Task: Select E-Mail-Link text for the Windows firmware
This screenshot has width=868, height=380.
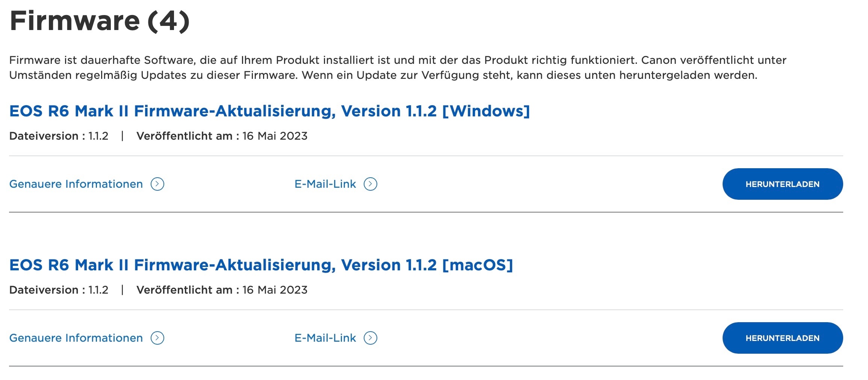Action: click(x=325, y=184)
